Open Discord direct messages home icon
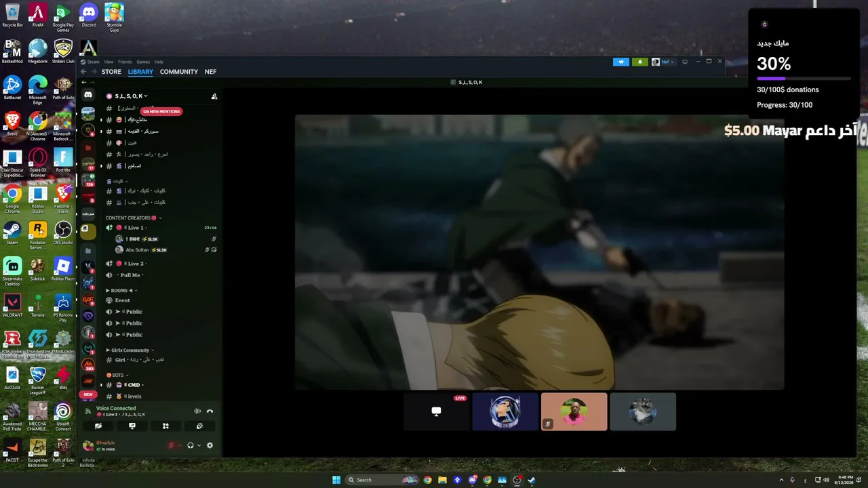868x488 pixels. (88, 96)
